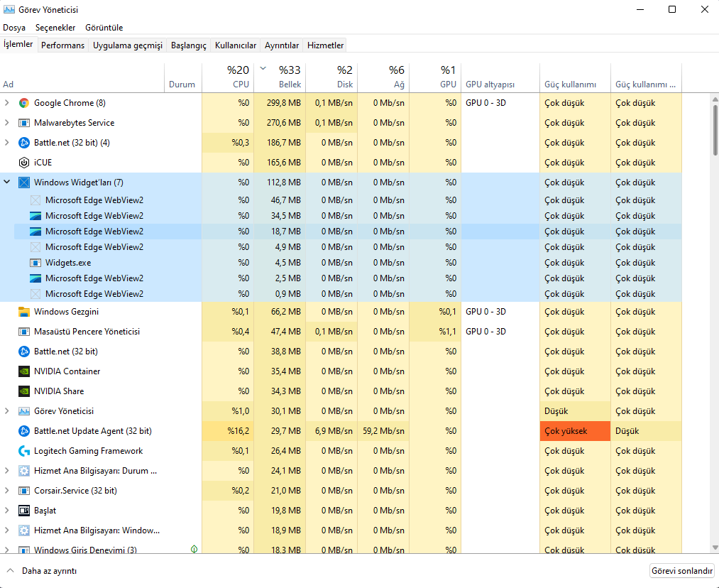Click the Hizmet Ana Bilgisayarı: Durum gear icon

pos(24,471)
